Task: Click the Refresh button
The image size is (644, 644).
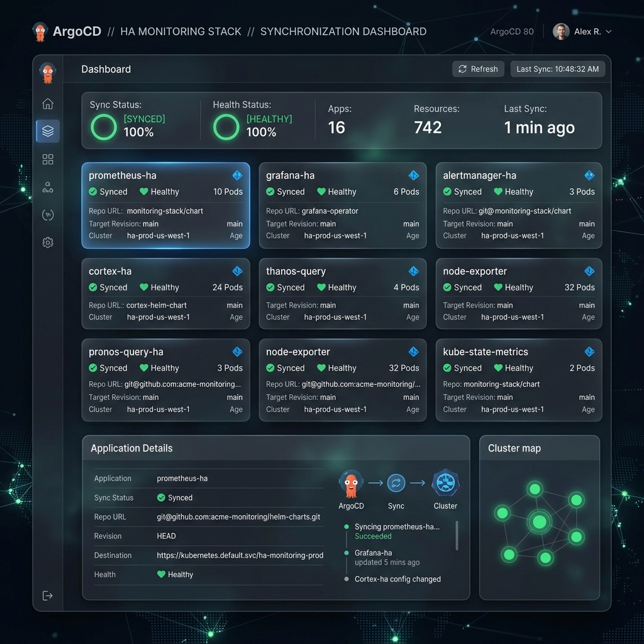Action: tap(478, 69)
